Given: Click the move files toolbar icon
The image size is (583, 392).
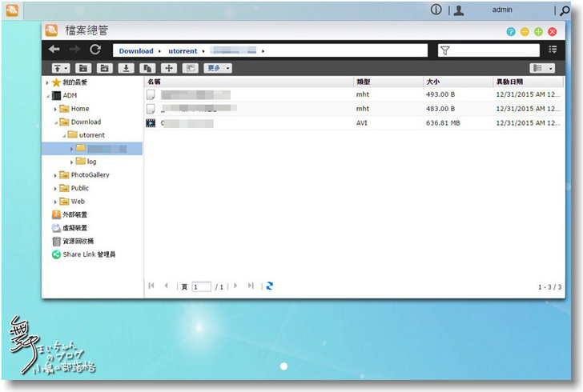Looking at the screenshot, I should [x=169, y=68].
